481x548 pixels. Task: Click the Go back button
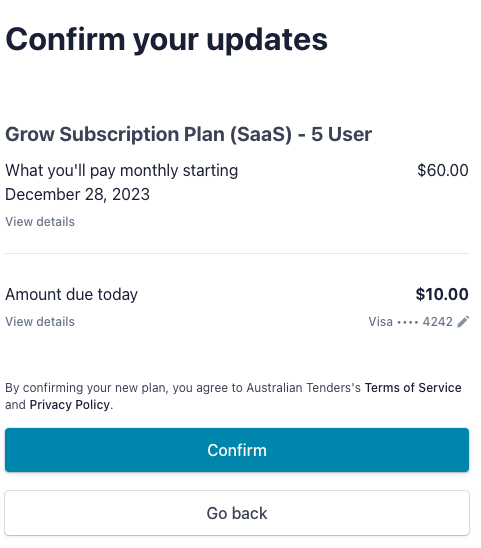(x=237, y=513)
